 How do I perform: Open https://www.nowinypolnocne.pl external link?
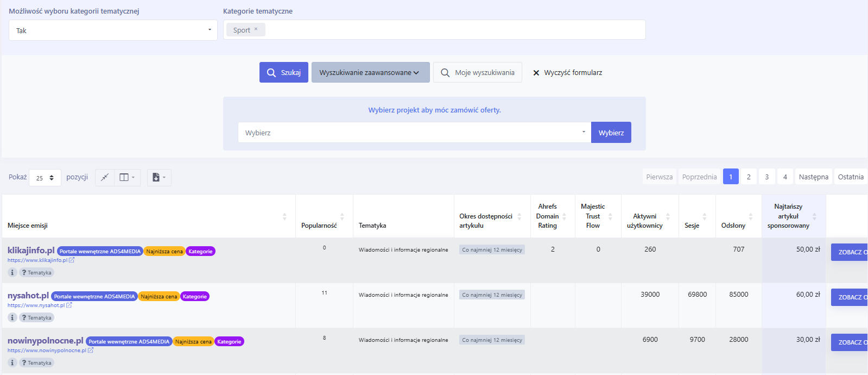(x=50, y=350)
